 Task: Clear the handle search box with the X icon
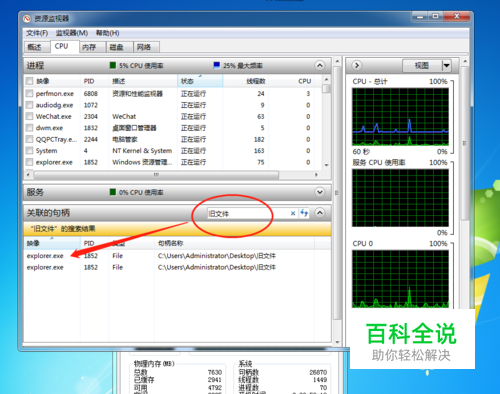293,213
